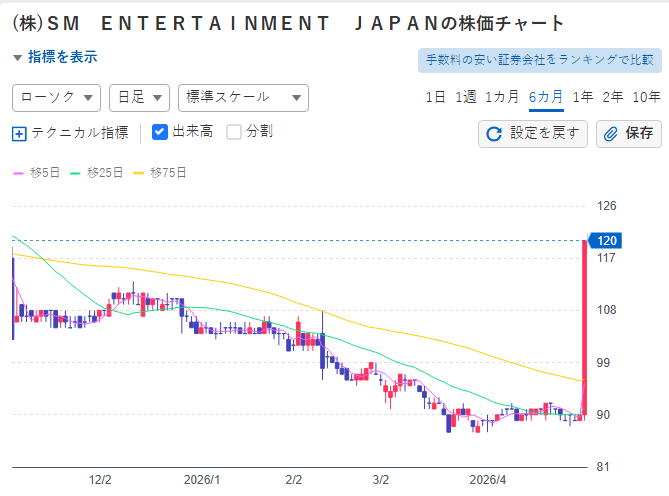Click the 2026/1 date axis label
This screenshot has height=496, width=669.
(x=202, y=480)
